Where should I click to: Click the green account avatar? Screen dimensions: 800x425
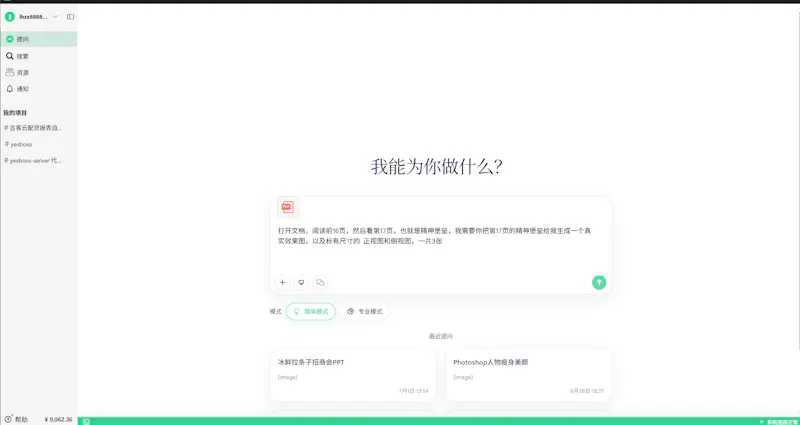click(x=9, y=17)
